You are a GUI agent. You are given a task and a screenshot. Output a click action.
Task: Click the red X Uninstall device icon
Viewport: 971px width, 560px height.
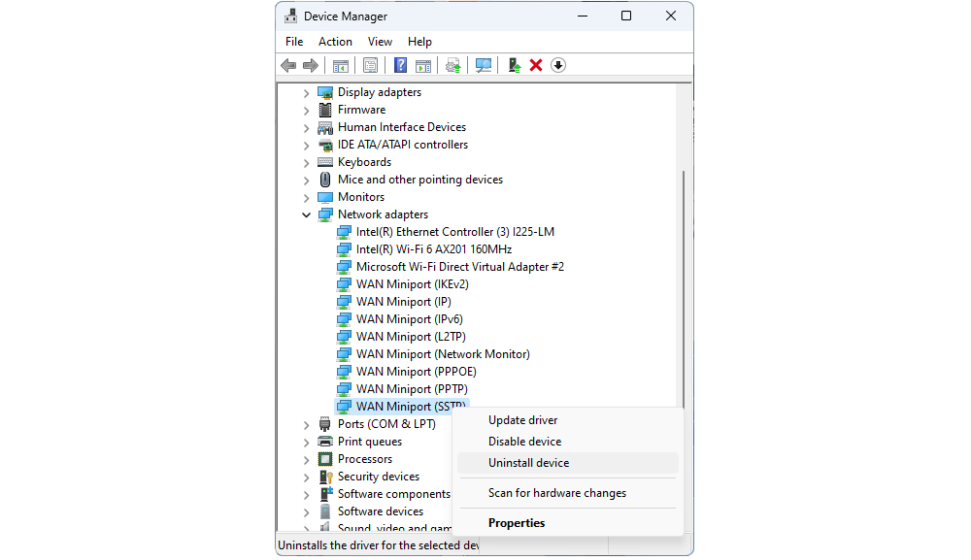click(536, 65)
